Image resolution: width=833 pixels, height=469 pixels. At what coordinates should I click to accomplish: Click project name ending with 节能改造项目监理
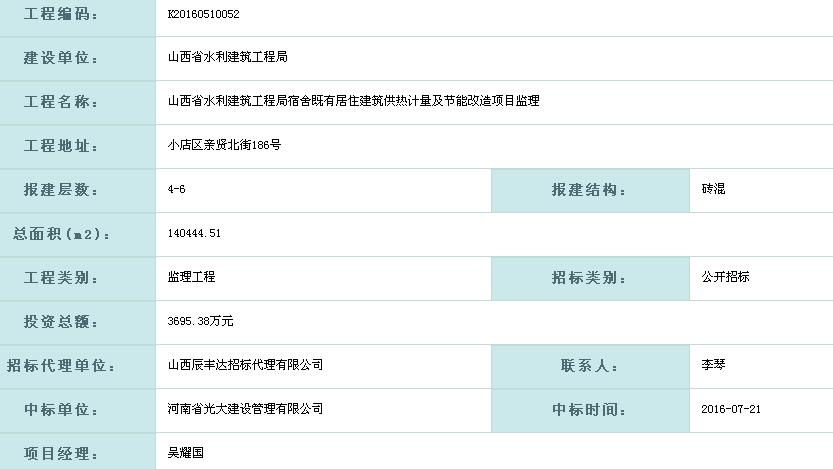tap(354, 101)
